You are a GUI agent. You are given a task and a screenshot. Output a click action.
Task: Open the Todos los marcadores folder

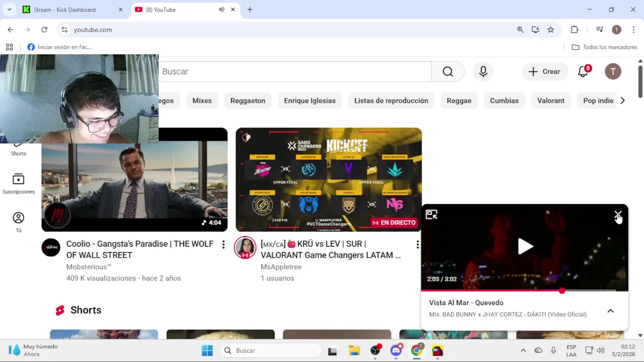pyautogui.click(x=605, y=47)
